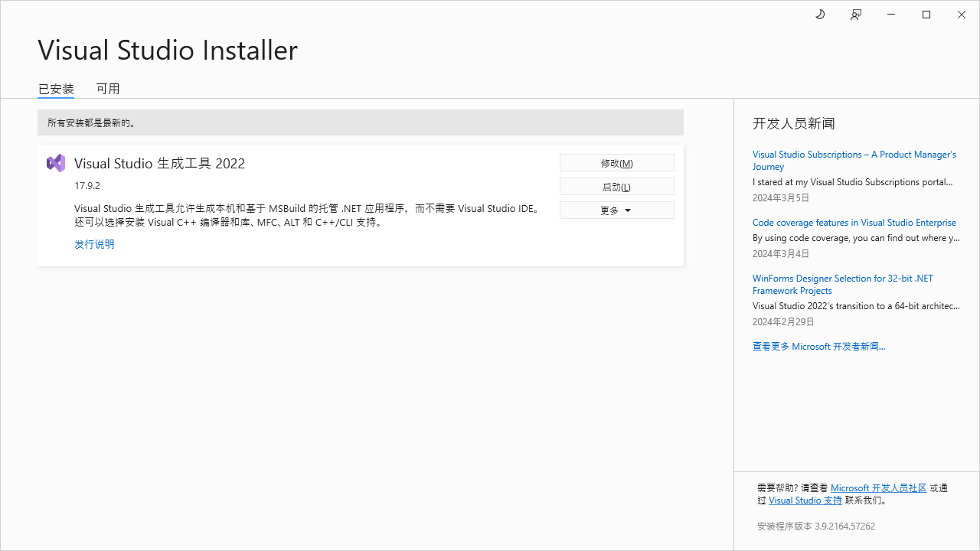The image size is (980, 551).
Task: Click the Visual Studio 生成工具 2022 title
Action: tap(160, 163)
